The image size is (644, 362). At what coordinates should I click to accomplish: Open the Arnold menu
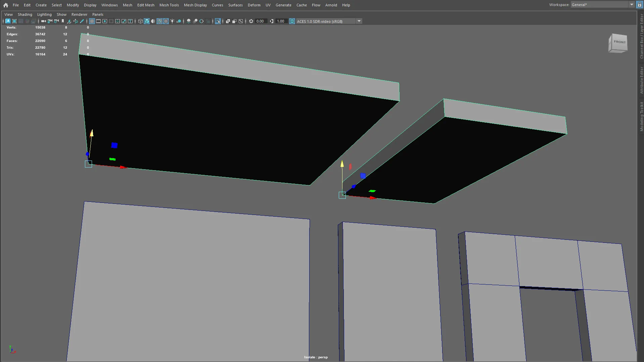[x=331, y=5]
